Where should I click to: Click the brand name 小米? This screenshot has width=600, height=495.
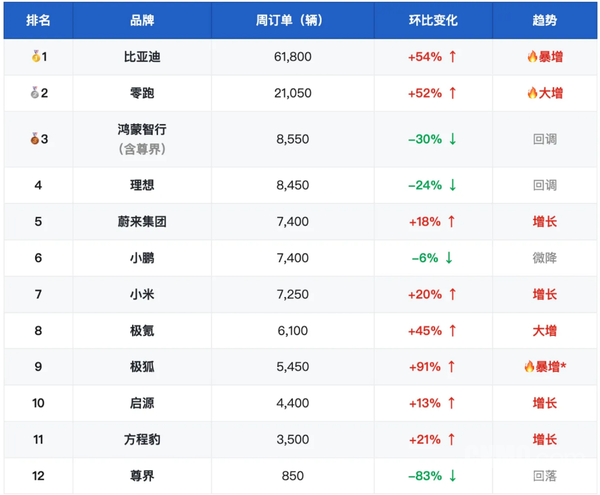point(142,294)
